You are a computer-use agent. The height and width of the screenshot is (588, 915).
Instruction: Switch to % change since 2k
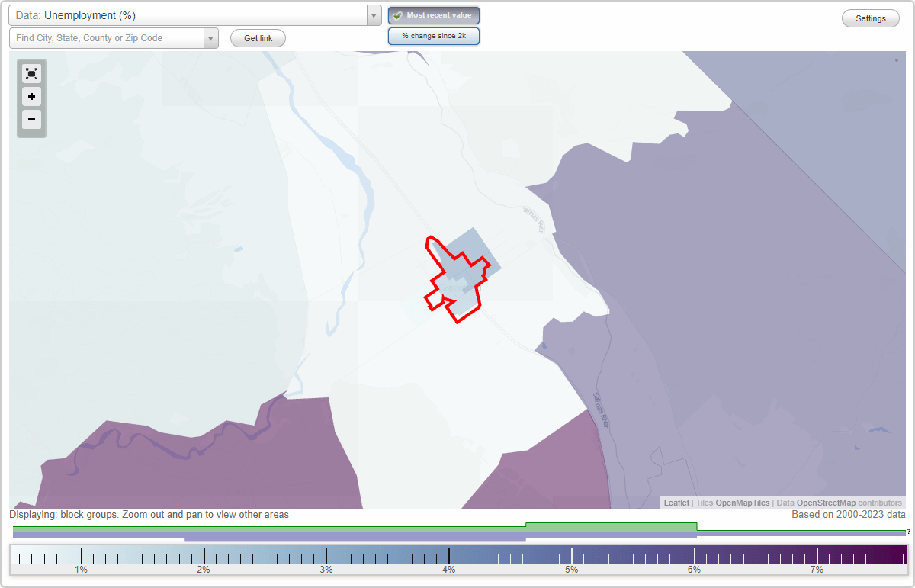pyautogui.click(x=434, y=36)
